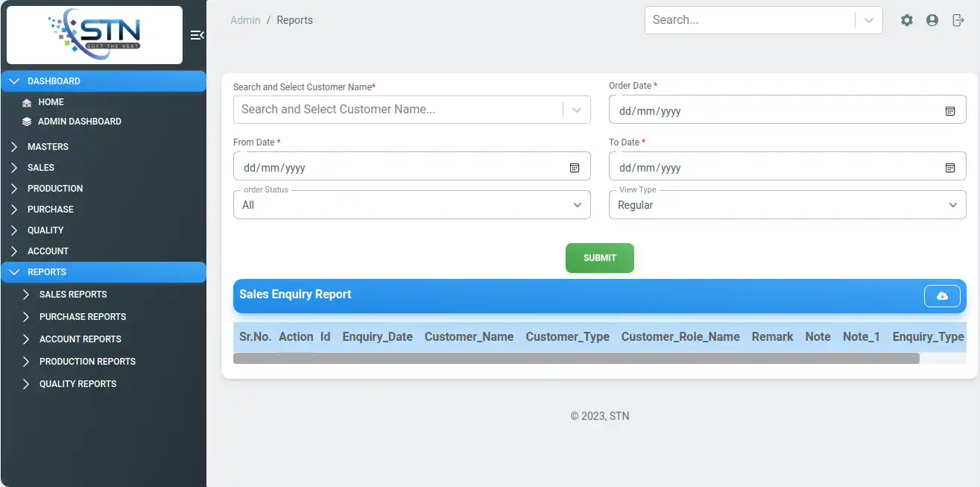The height and width of the screenshot is (487, 980).
Task: Open the order Status dropdown
Action: click(411, 205)
